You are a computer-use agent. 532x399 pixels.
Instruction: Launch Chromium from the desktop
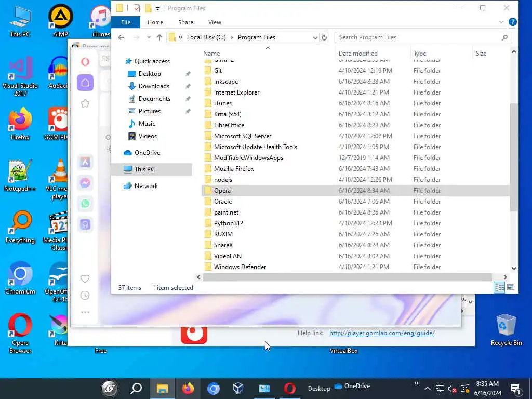pyautogui.click(x=20, y=278)
